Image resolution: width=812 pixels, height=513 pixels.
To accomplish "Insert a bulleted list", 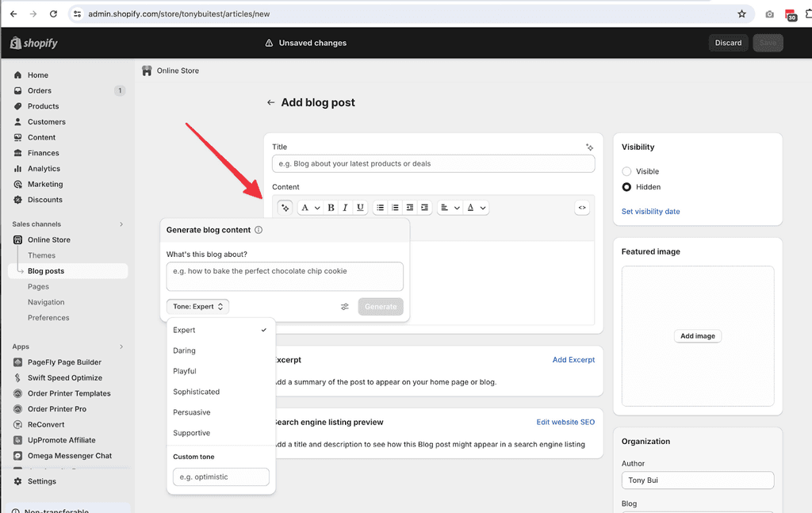I will (x=380, y=208).
